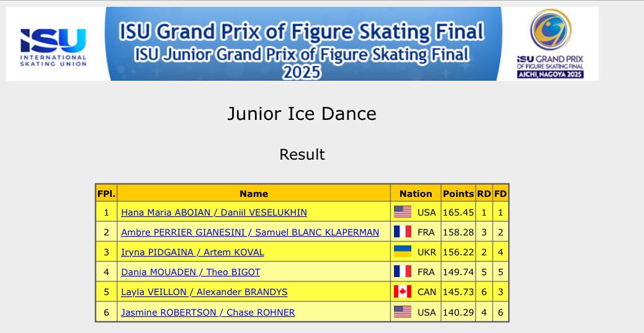The height and width of the screenshot is (333, 644).
Task: Click the Ukraine flag in the third row
Action: 403,252
